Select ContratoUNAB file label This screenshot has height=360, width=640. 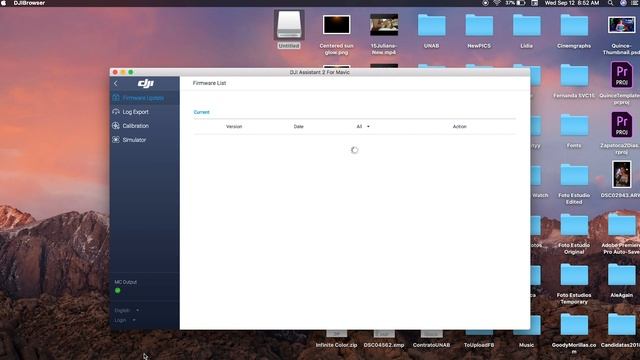431,345
